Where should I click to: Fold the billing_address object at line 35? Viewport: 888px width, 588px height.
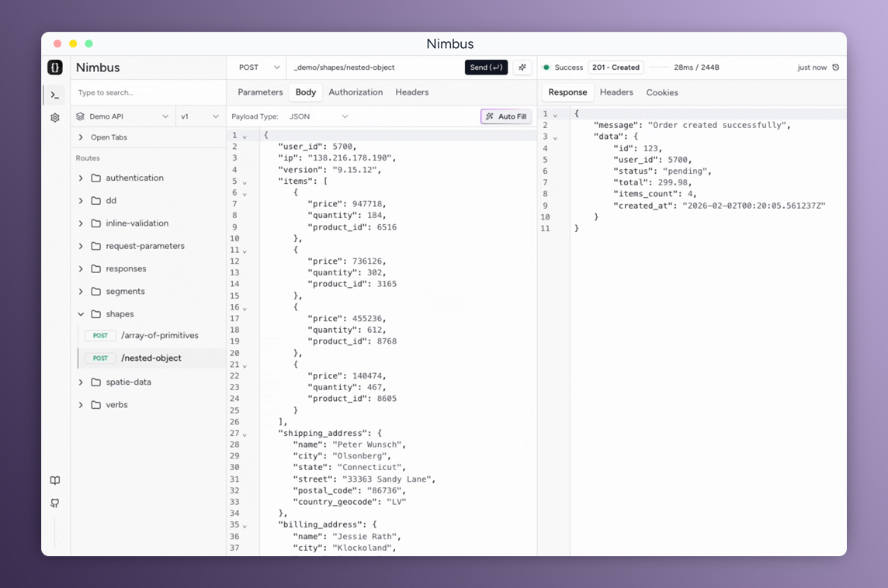245,526
